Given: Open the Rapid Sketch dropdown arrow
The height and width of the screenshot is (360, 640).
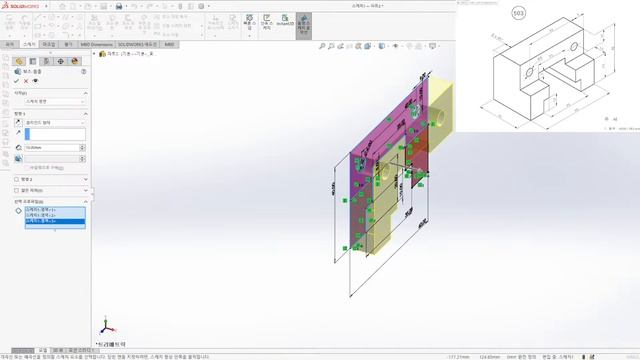Looking at the screenshot, I should (249, 36).
